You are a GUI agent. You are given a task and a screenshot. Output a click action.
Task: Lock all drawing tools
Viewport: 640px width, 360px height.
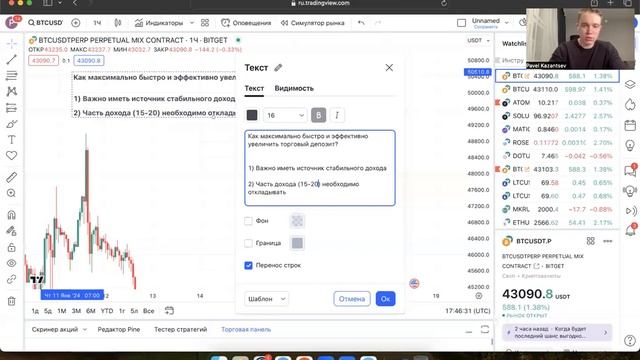11,247
